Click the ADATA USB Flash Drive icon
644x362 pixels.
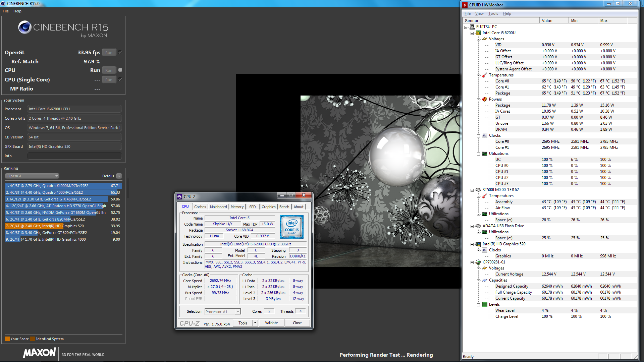point(478,226)
